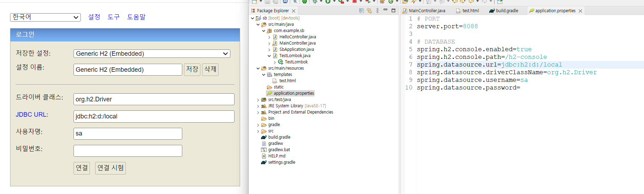This screenshot has width=644, height=194.
Task: Open the 저장한 설정 dropdown
Action: [x=152, y=53]
